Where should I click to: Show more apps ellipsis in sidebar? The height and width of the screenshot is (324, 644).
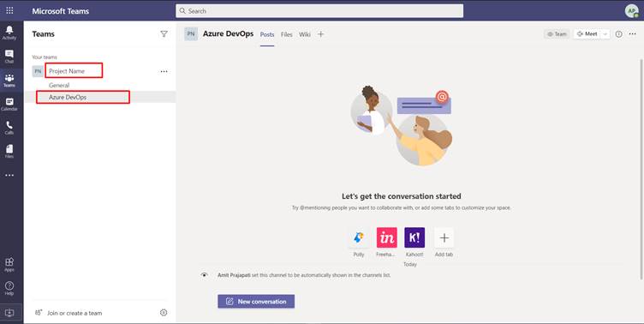9,175
